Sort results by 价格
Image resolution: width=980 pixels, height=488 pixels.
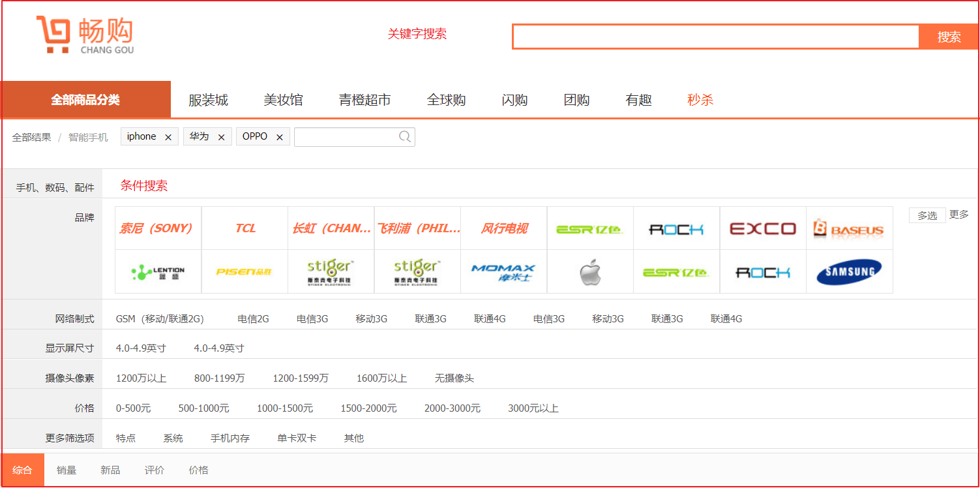[199, 470]
